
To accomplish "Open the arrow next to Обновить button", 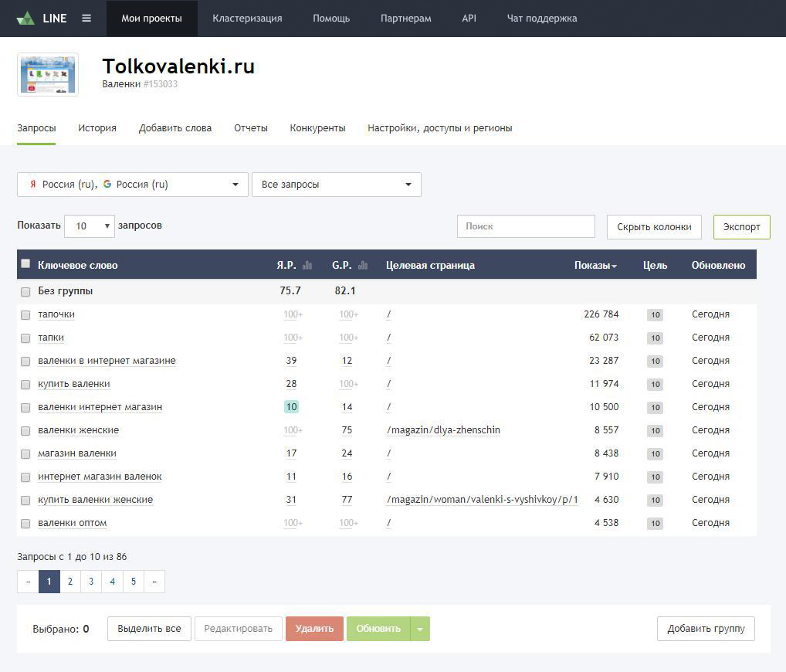I will (x=420, y=629).
